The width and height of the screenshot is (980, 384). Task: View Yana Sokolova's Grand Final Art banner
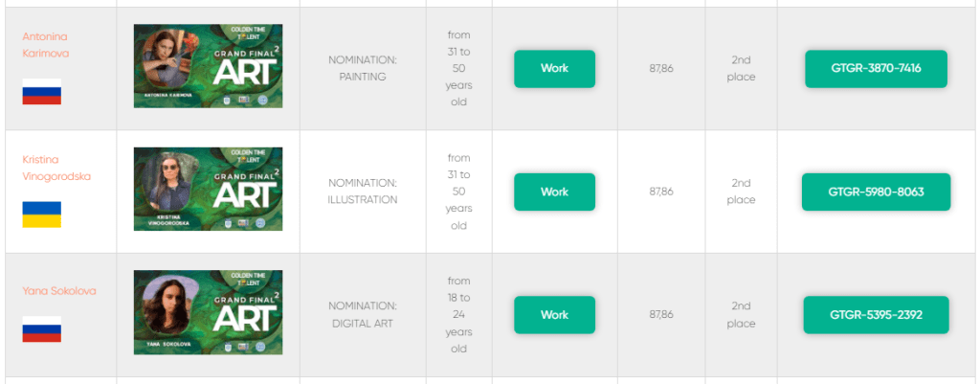(208, 311)
